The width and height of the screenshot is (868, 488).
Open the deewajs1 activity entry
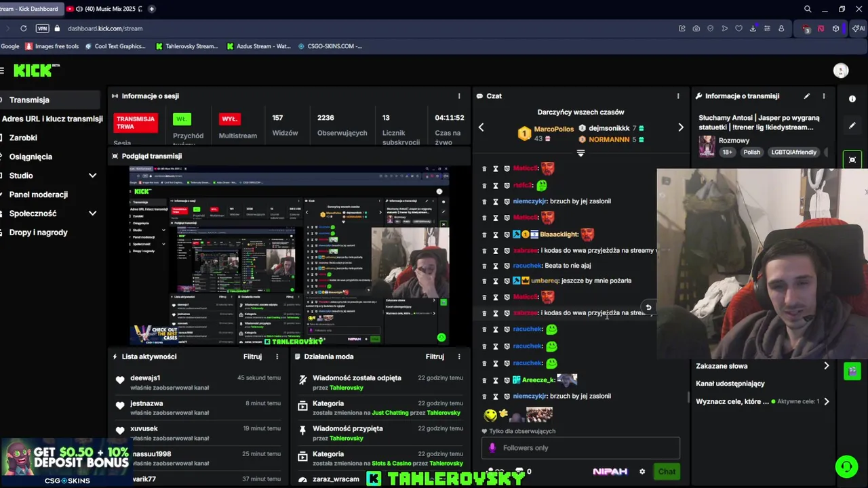[197, 382]
